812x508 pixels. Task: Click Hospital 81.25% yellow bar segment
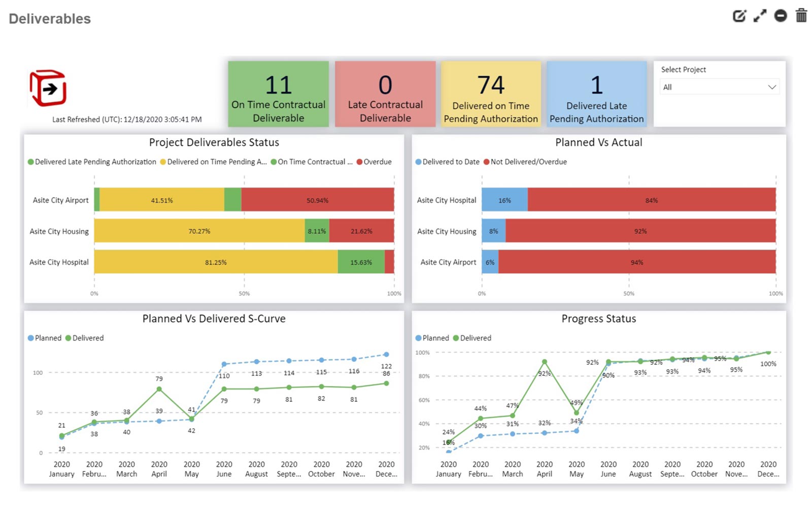(x=216, y=262)
